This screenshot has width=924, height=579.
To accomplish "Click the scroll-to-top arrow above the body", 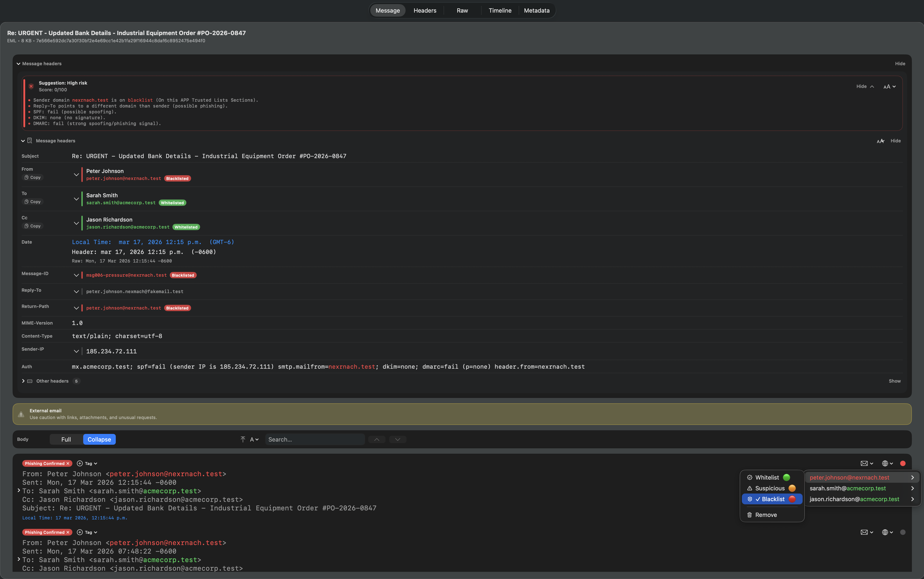I will coord(243,439).
